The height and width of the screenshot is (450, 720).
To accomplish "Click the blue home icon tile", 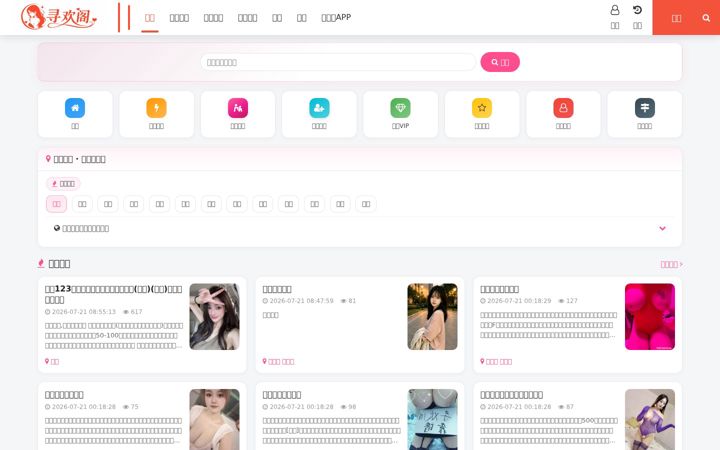I will click(75, 108).
